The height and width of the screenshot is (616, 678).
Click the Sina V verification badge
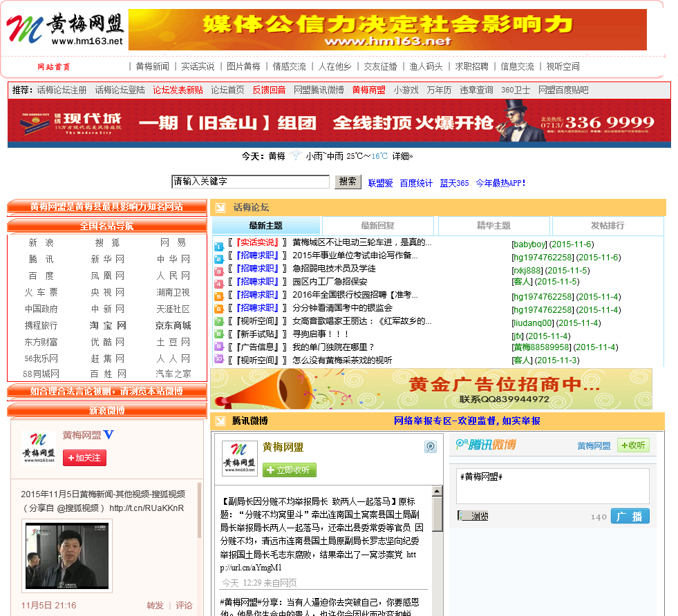coord(109,434)
